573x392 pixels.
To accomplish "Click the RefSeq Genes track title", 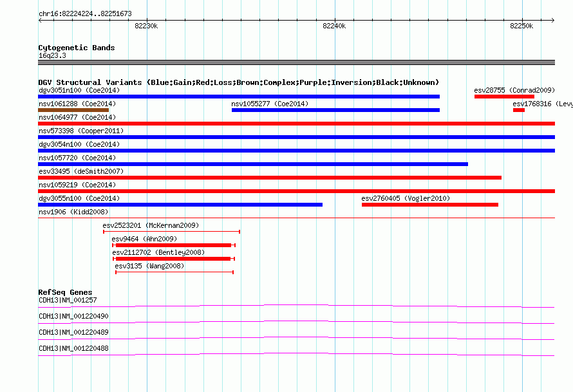I will (x=65, y=292).
